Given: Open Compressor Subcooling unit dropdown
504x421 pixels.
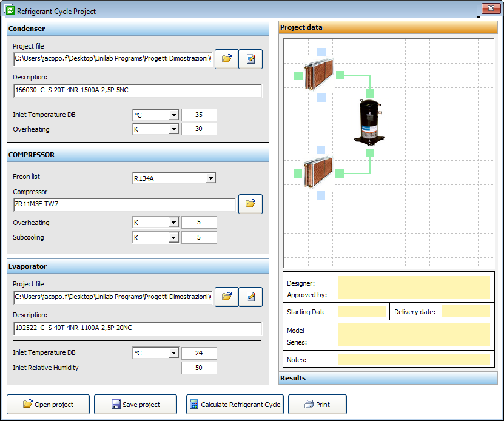Looking at the screenshot, I should (x=173, y=238).
